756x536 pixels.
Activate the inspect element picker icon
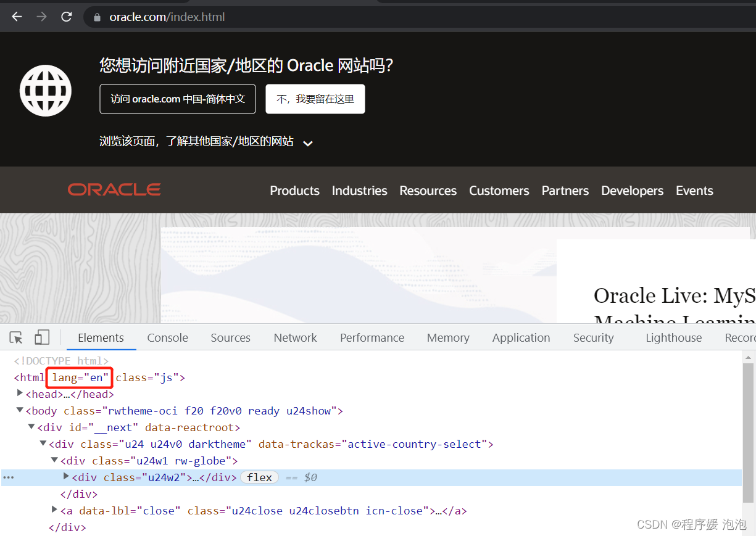tap(17, 337)
